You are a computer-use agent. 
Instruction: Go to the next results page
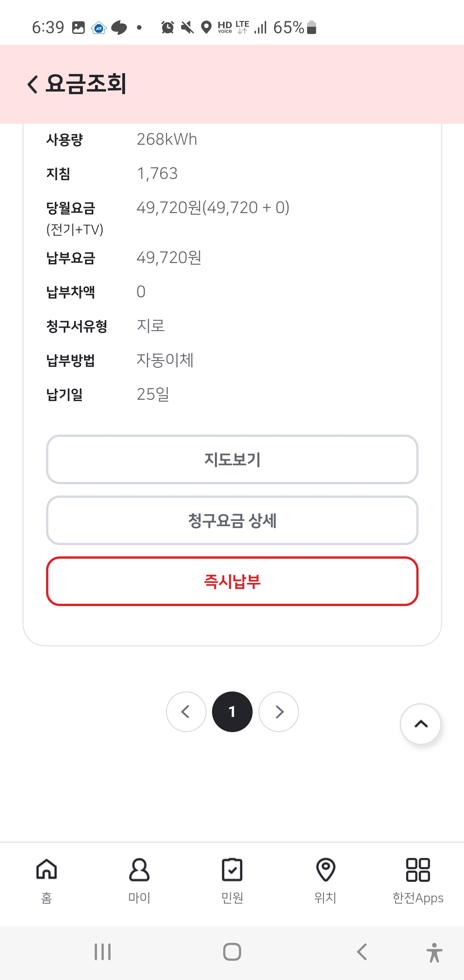(x=278, y=712)
